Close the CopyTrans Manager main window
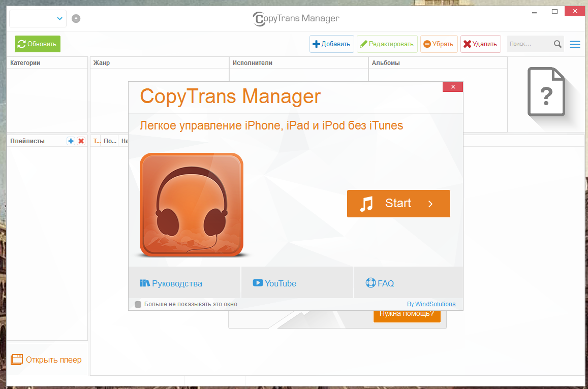 [x=575, y=11]
